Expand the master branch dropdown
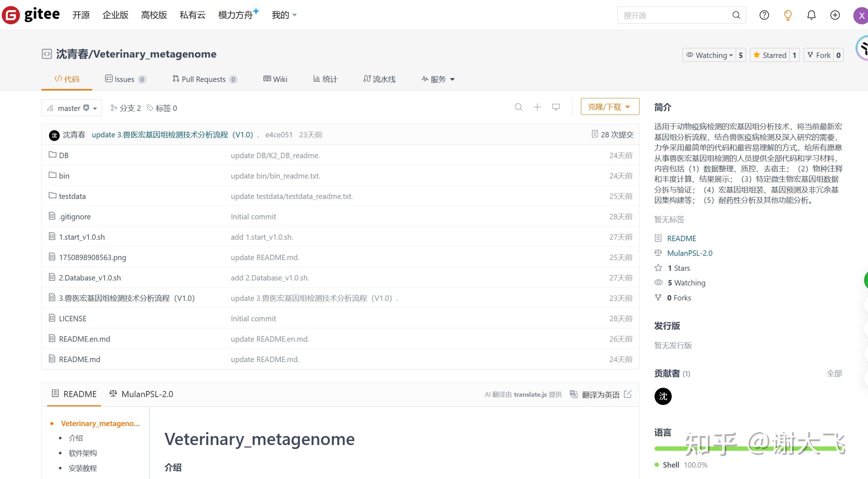Screen dimensions: 868x479 [71, 108]
